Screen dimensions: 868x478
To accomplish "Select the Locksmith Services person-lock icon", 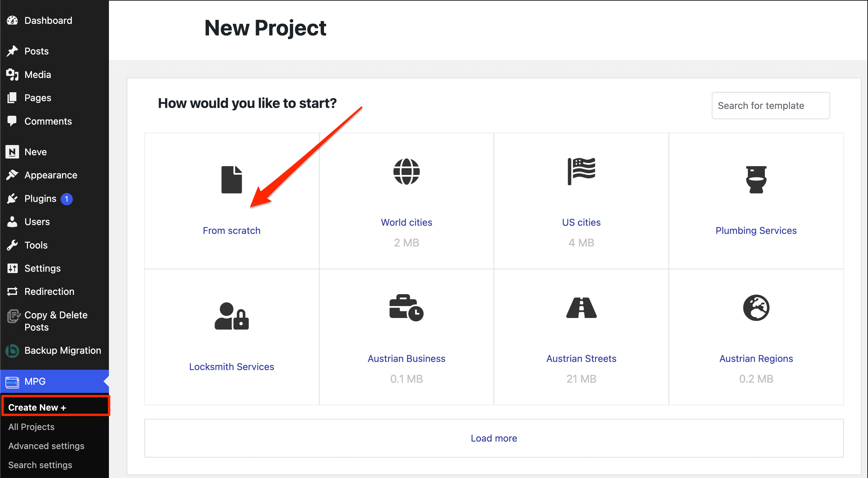I will [x=231, y=316].
